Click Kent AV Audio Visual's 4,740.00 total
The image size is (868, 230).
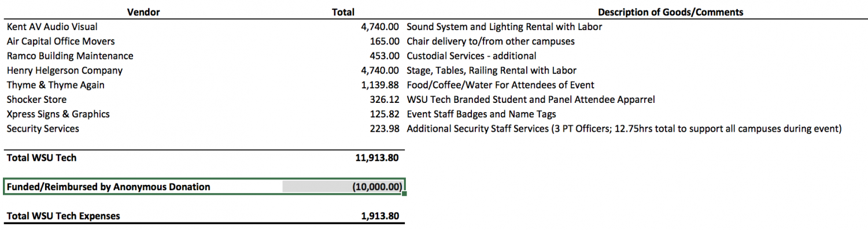pyautogui.click(x=380, y=27)
